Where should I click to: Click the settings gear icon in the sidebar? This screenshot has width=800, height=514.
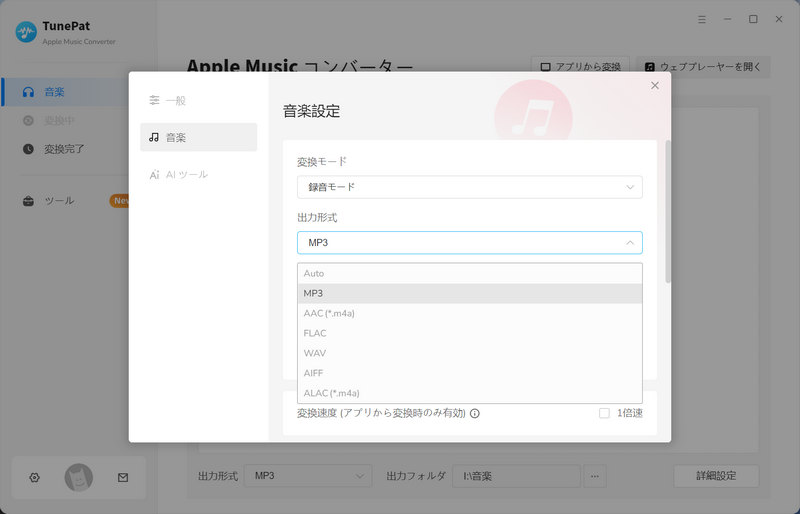pos(34,478)
